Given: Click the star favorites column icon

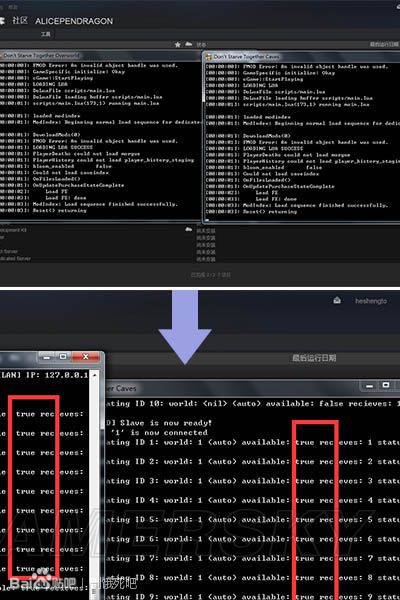Looking at the screenshot, I should tap(178, 45).
